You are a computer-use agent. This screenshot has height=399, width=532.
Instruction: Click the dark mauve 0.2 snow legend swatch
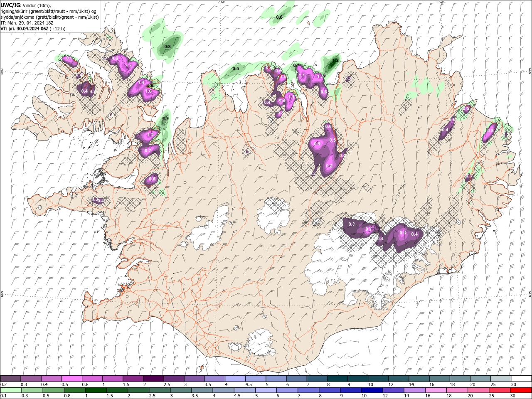coord(11,379)
